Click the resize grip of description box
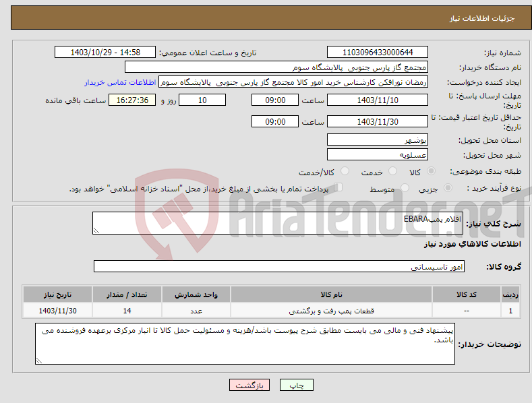Image resolution: width=532 pixels, height=403 pixels. (x=96, y=230)
